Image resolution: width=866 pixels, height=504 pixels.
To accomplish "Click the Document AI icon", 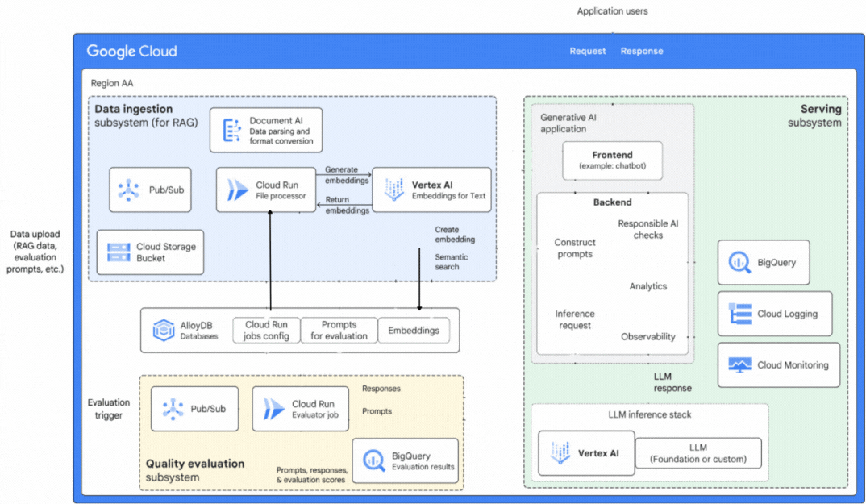I will (x=231, y=131).
